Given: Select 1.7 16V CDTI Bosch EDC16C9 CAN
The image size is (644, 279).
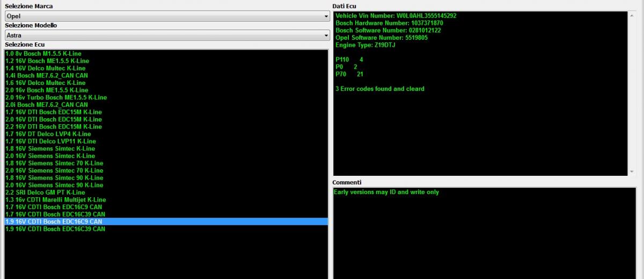Looking at the screenshot, I should [166, 207].
